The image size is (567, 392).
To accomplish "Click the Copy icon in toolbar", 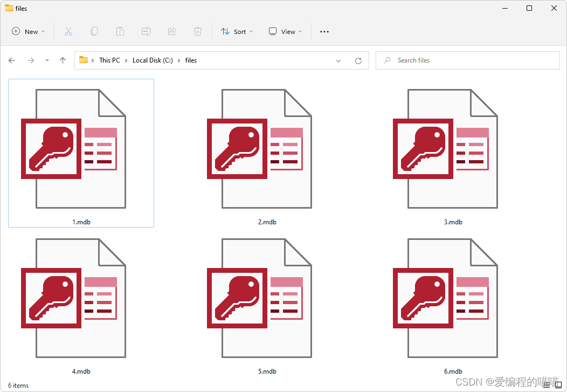I will (94, 31).
